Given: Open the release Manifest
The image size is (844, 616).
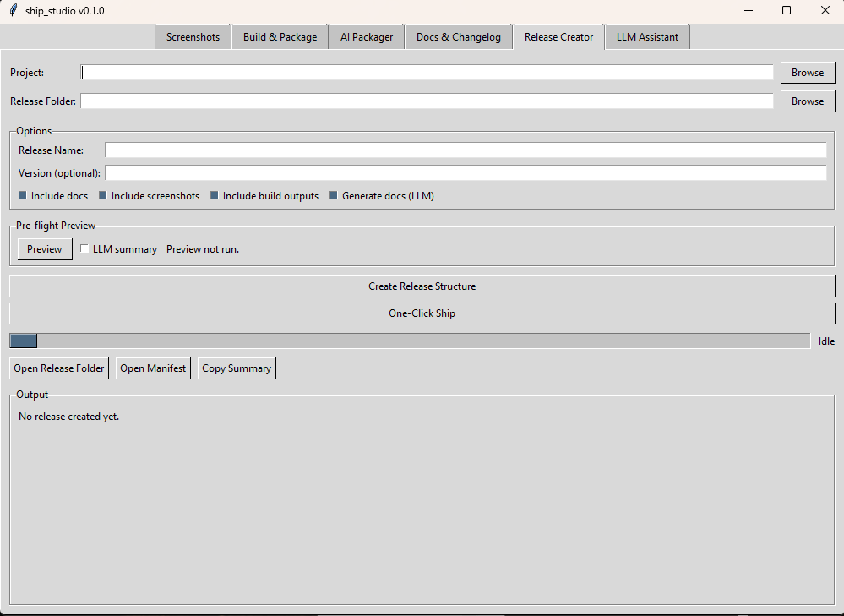Looking at the screenshot, I should point(153,368).
